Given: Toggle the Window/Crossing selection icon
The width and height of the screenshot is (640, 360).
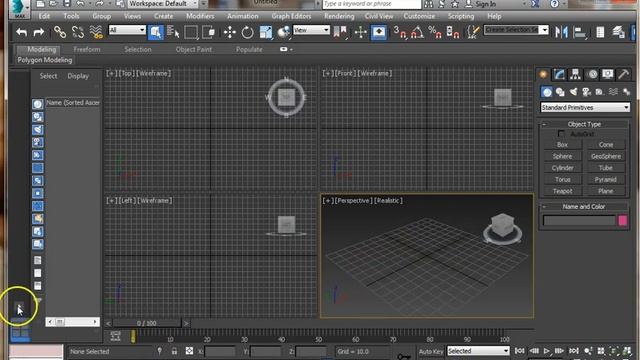Looking at the screenshot, I should pyautogui.click(x=209, y=32).
